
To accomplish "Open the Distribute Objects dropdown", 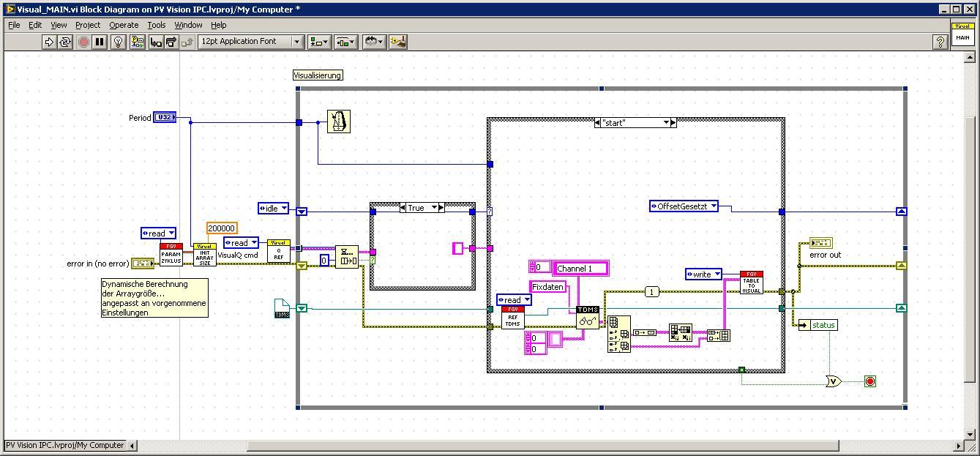I will point(346,42).
